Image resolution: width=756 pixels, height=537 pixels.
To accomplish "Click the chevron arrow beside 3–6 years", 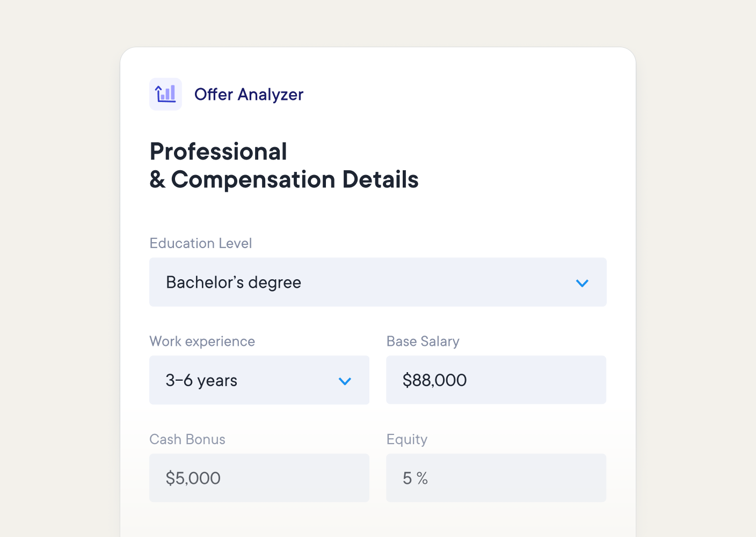I will (345, 381).
